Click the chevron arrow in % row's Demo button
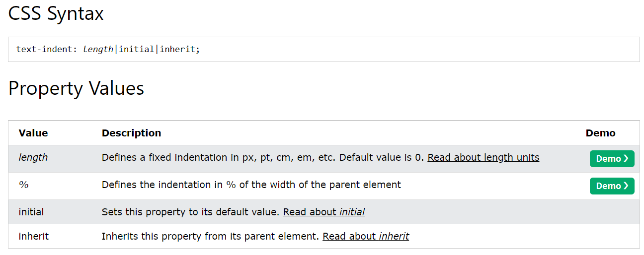Viewport: 644px width, 255px height. pyautogui.click(x=626, y=186)
